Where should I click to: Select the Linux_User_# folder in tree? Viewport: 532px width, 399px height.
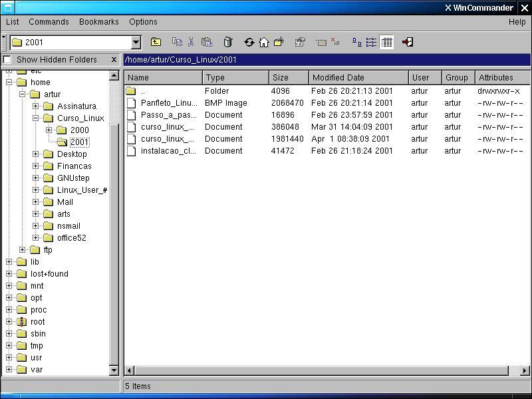pyautogui.click(x=82, y=190)
